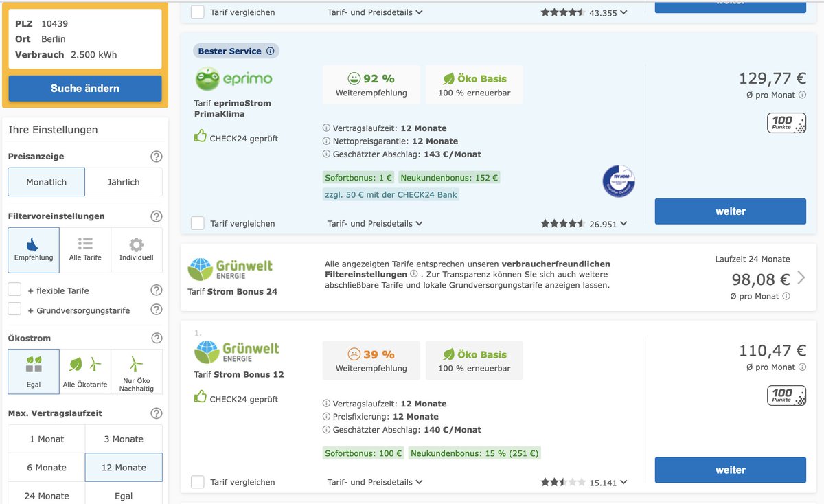Choose the Alle Tarife filter preset
Viewport: 824px width, 504px height.
(85, 250)
